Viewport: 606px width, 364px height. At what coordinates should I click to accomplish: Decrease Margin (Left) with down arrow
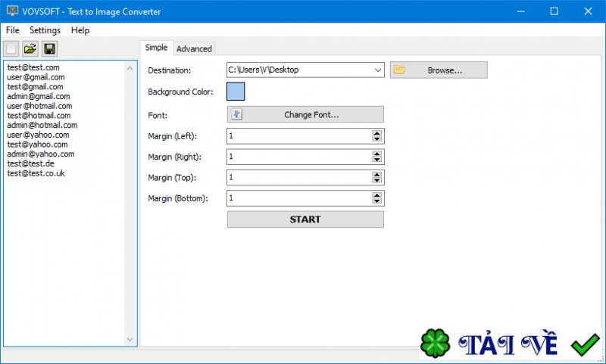pyautogui.click(x=376, y=139)
